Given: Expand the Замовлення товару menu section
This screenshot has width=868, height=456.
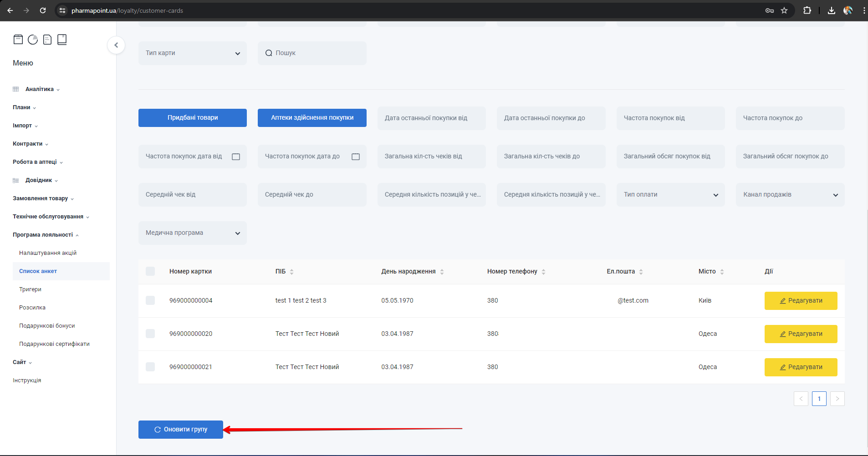Looking at the screenshot, I should coord(43,198).
